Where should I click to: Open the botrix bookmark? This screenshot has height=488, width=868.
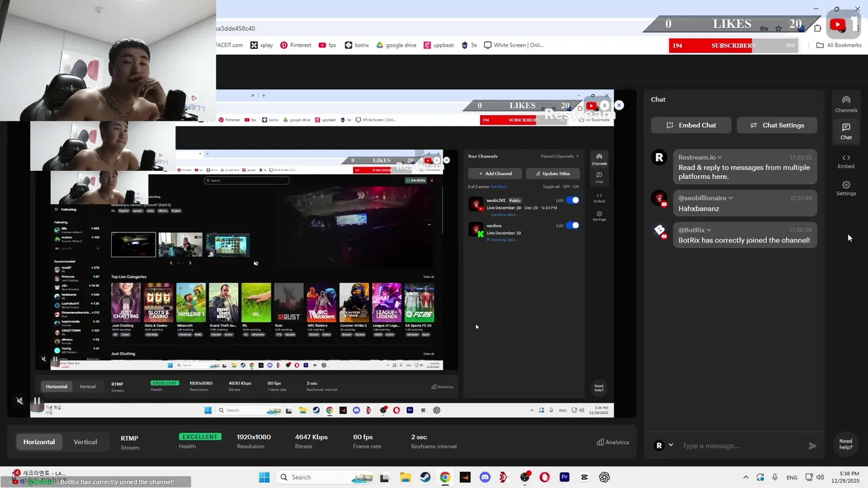(x=357, y=45)
